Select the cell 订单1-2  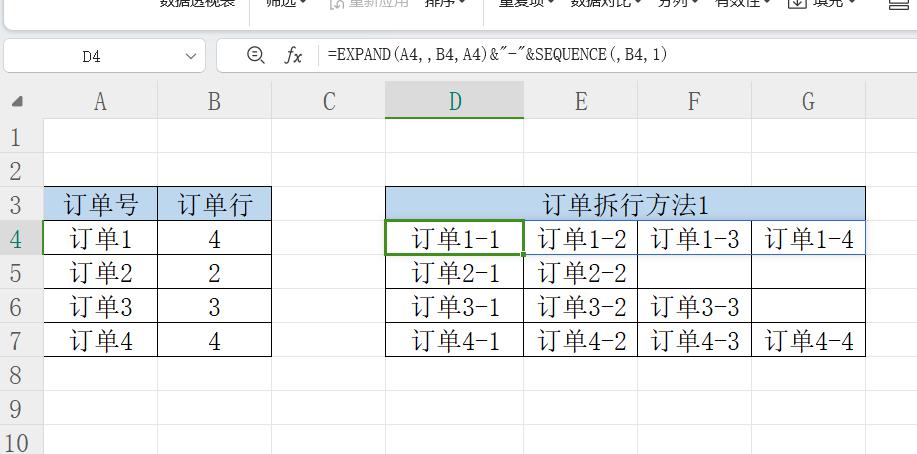tap(581, 238)
